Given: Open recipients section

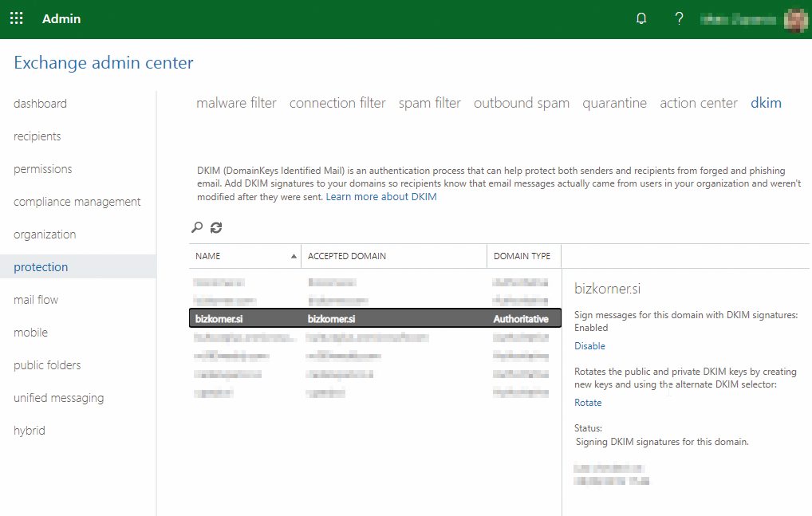Looking at the screenshot, I should (x=37, y=136).
